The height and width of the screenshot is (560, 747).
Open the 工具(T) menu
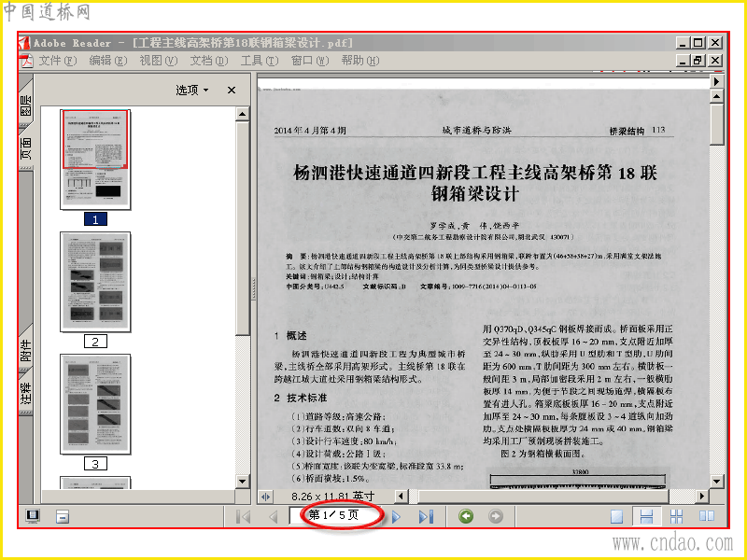260,61
